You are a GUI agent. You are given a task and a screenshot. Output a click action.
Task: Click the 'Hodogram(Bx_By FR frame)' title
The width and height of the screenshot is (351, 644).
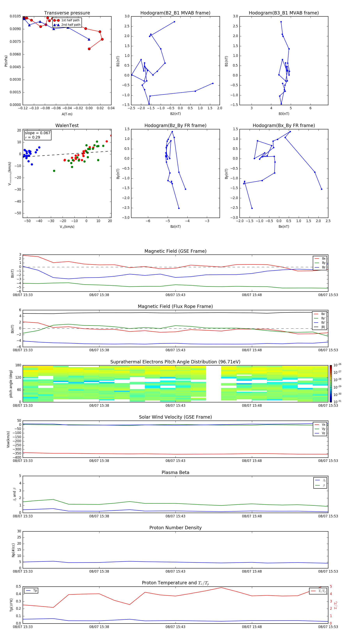284,125
